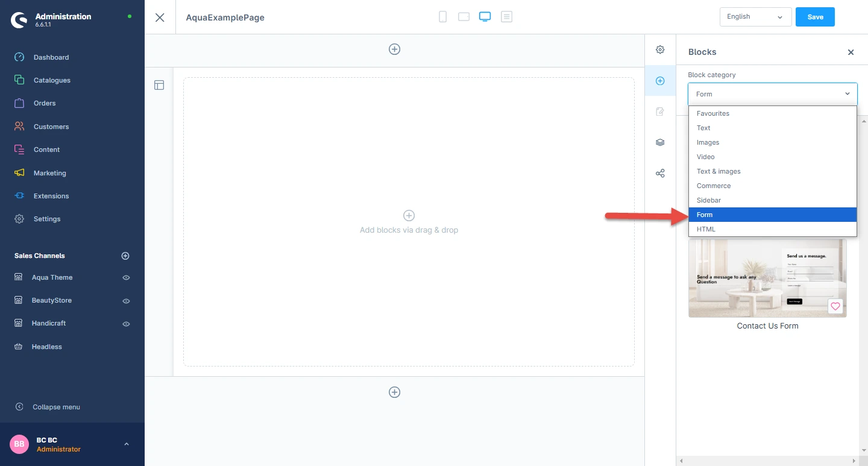This screenshot has height=466, width=868.
Task: Add section above using top plus icon
Action: coord(394,49)
